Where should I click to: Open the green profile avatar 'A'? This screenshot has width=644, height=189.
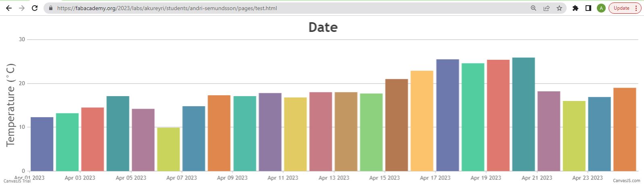(601, 8)
